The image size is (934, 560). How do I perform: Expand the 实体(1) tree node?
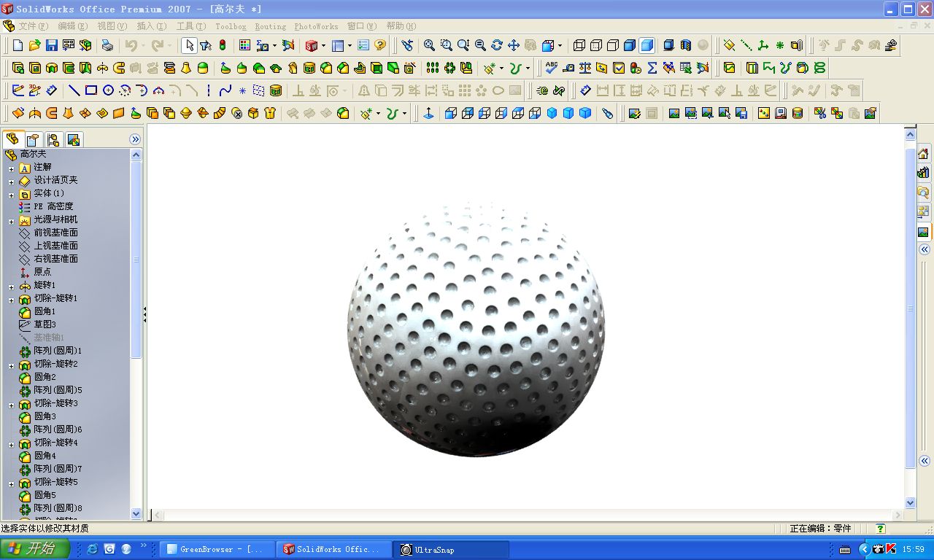click(11, 195)
